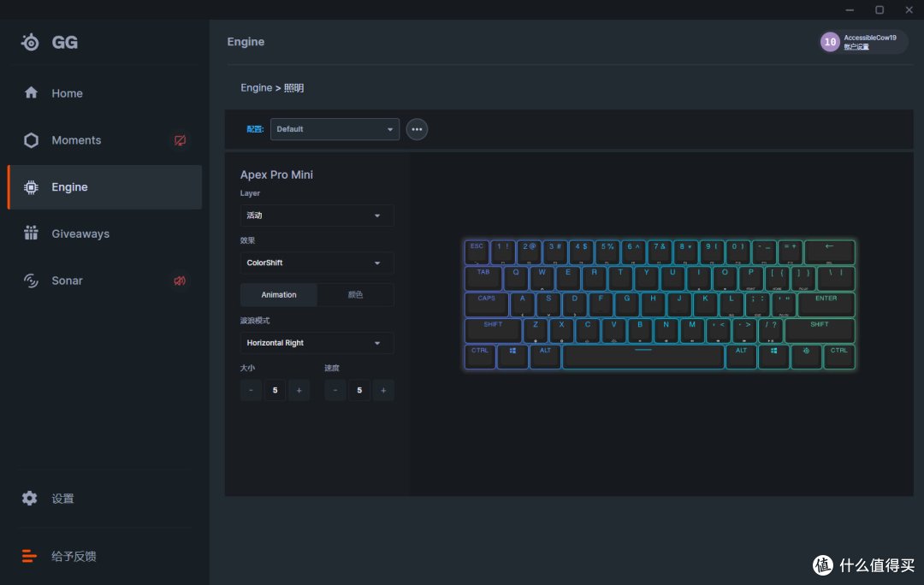Viewport: 924px width, 585px height.
Task: Decrease the 大小 size value
Action: tap(251, 390)
